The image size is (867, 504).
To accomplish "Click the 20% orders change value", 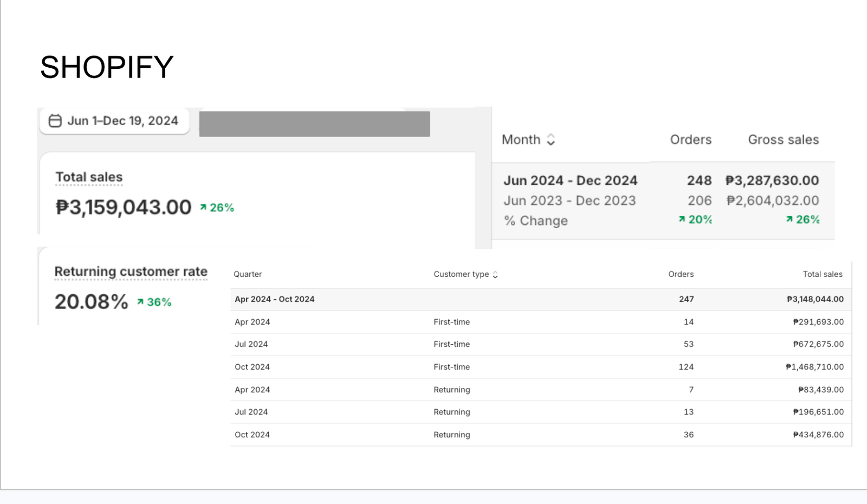I will [x=695, y=219].
